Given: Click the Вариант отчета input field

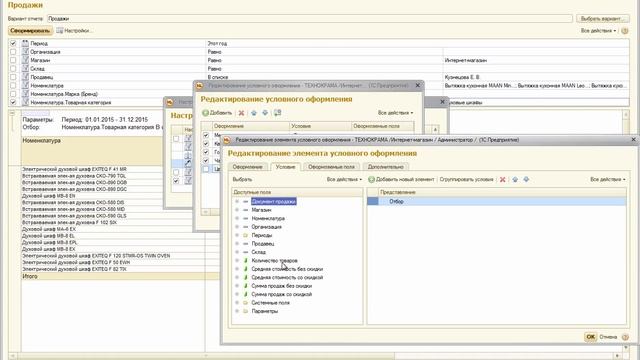Looking at the screenshot, I should 310,19.
